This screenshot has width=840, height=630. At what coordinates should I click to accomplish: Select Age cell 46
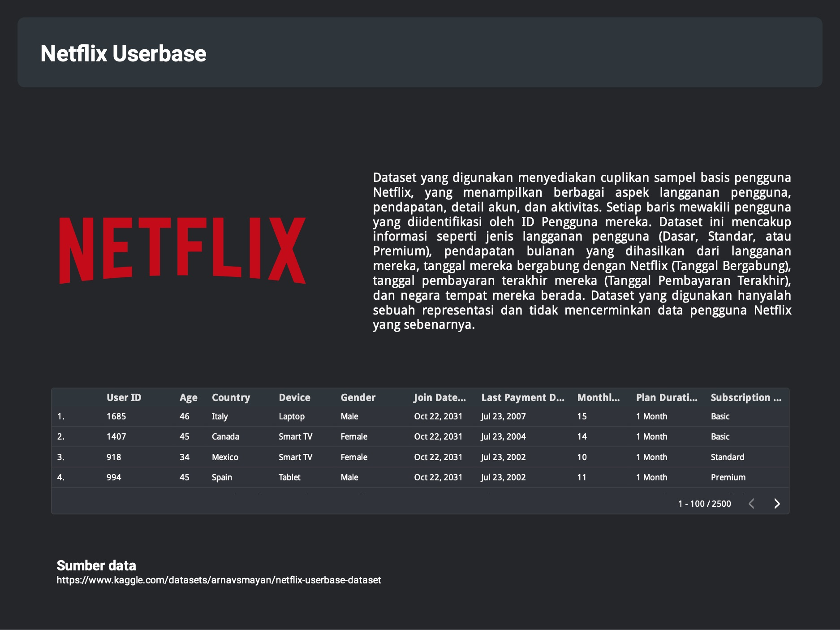coord(185,416)
